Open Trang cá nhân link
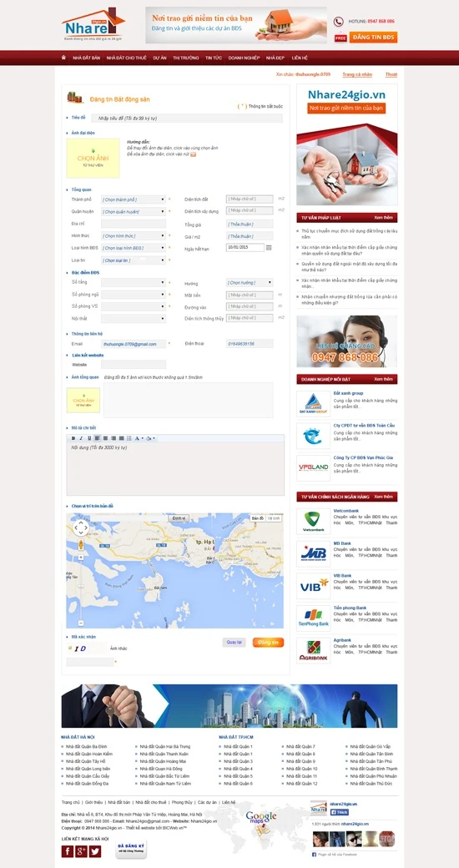The height and width of the screenshot is (868, 459). [357, 74]
